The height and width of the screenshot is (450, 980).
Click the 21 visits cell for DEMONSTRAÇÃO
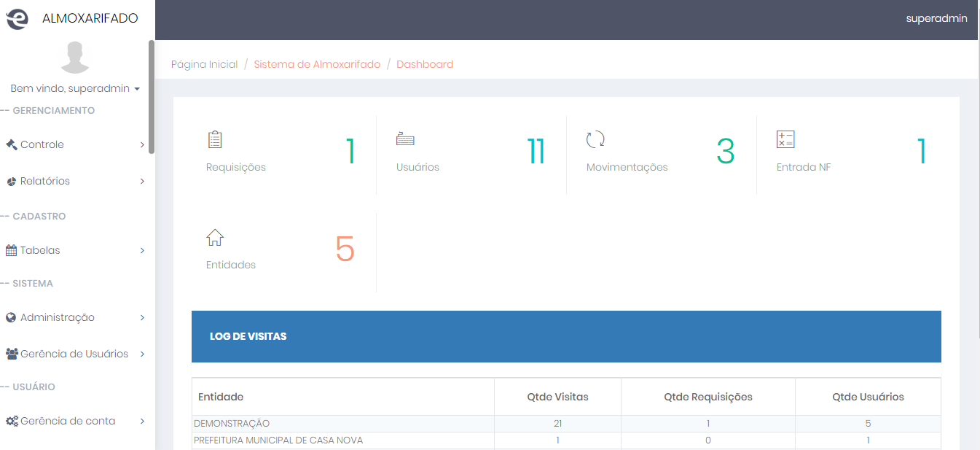coord(557,423)
